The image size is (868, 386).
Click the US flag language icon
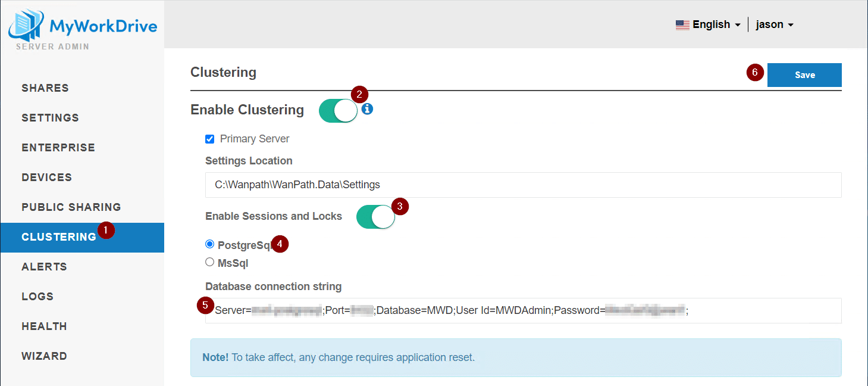point(682,24)
